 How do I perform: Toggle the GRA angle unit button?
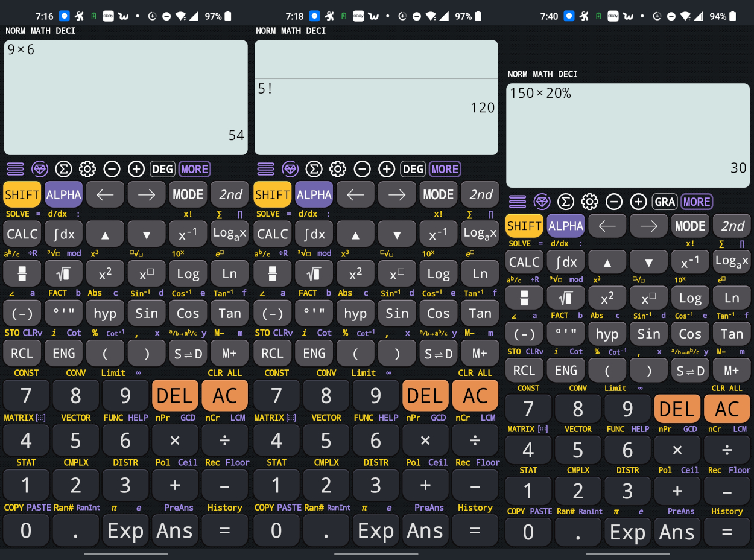click(x=665, y=202)
